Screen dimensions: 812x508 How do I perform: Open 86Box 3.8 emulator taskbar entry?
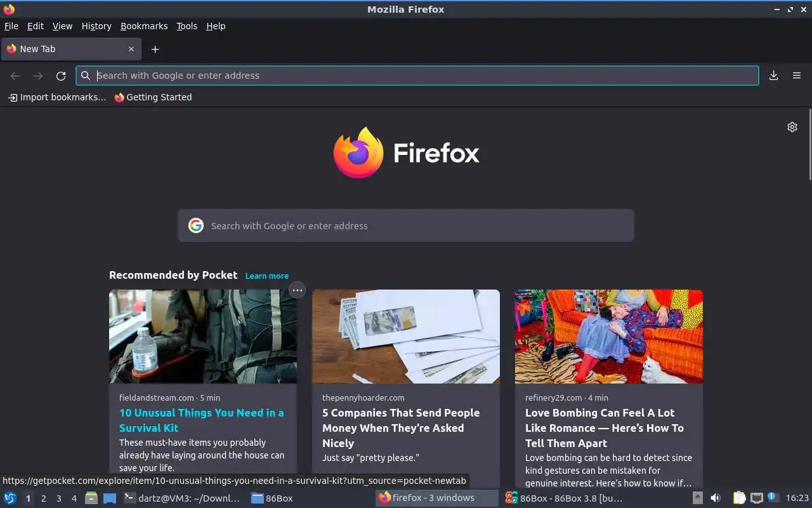pos(565,498)
